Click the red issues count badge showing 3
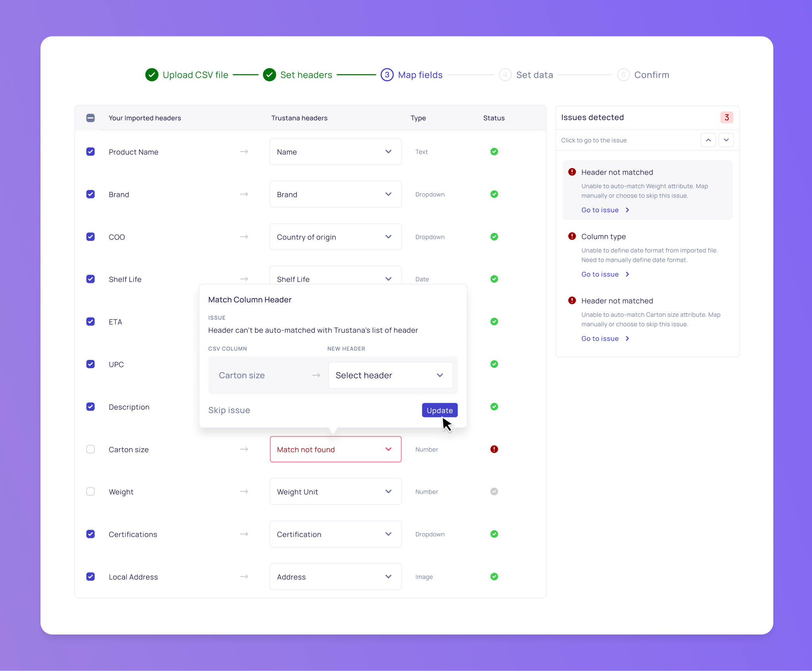This screenshot has width=812, height=671. pyautogui.click(x=726, y=117)
